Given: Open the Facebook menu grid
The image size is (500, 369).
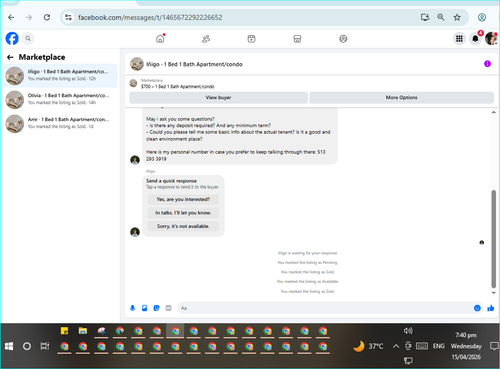Looking at the screenshot, I should click(x=459, y=39).
